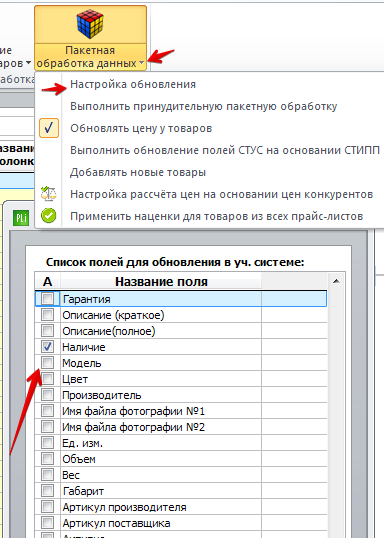Enable the Ед. изм. checkbox
This screenshot has width=384, height=538.
coord(47,443)
